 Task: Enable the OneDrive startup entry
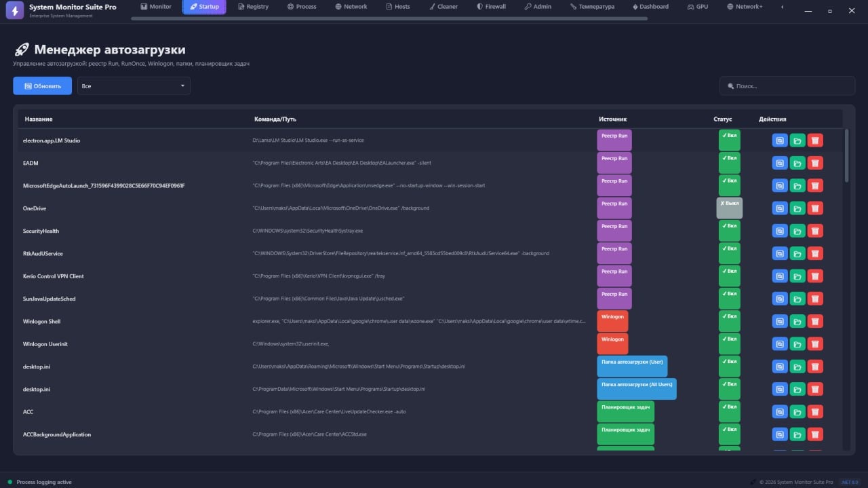tap(729, 208)
